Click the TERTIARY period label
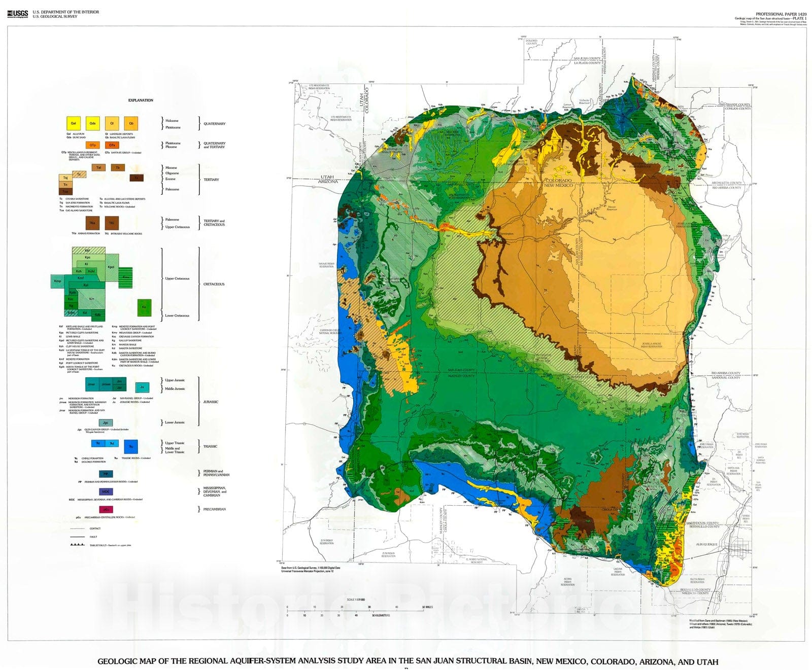812x670 pixels. pos(211,180)
